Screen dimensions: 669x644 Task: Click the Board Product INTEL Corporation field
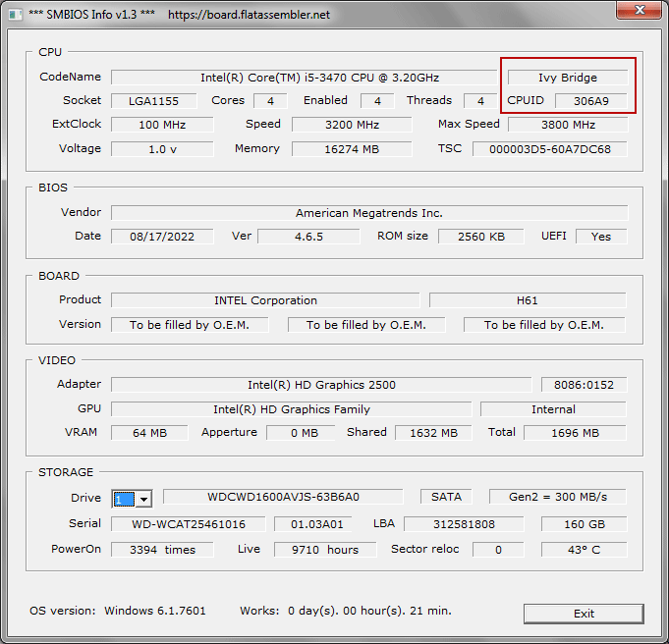pyautogui.click(x=265, y=300)
